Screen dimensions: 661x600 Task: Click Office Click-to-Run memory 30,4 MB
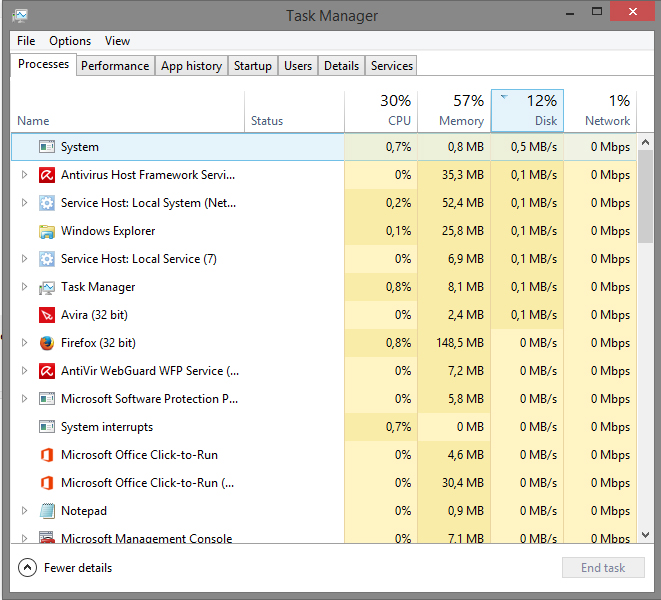[463, 483]
